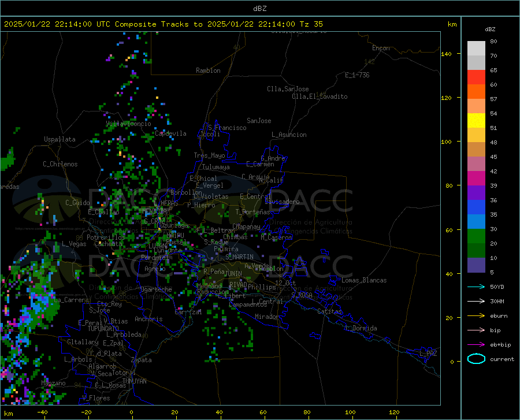
Task: Click the Ugarteche label on map
Action: [x=156, y=289]
